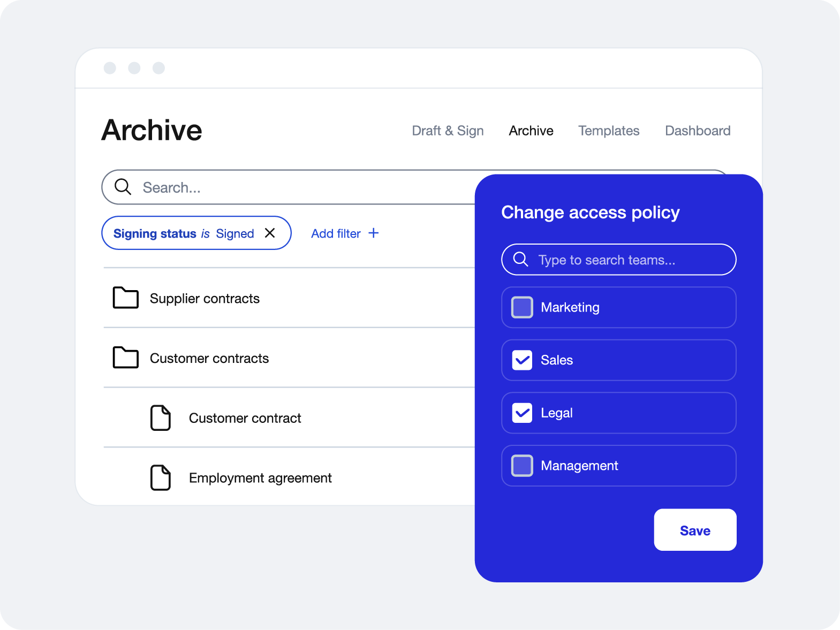Click the magnifier icon in Archive search
Image resolution: width=840 pixels, height=630 pixels.
point(123,187)
